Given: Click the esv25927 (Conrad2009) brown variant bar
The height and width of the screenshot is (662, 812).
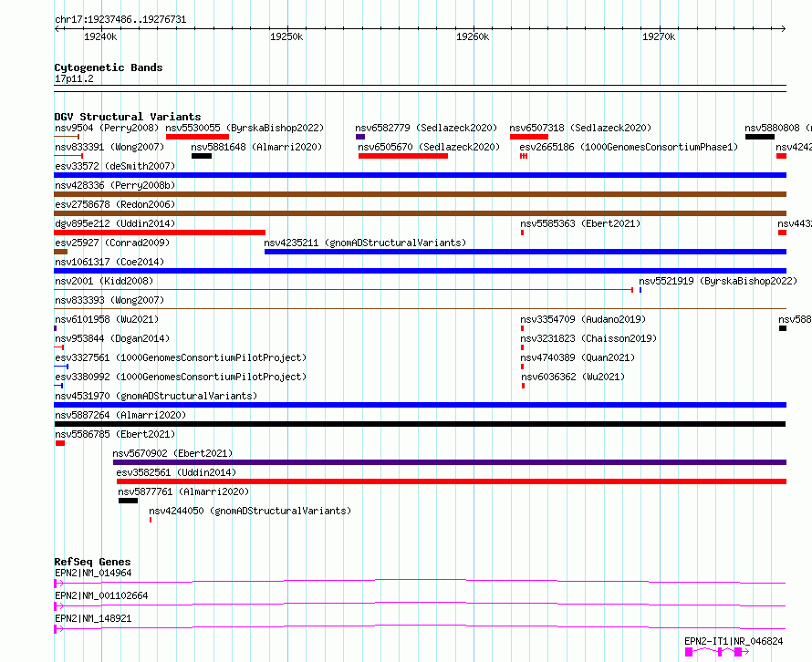Looking at the screenshot, I should click(60, 252).
